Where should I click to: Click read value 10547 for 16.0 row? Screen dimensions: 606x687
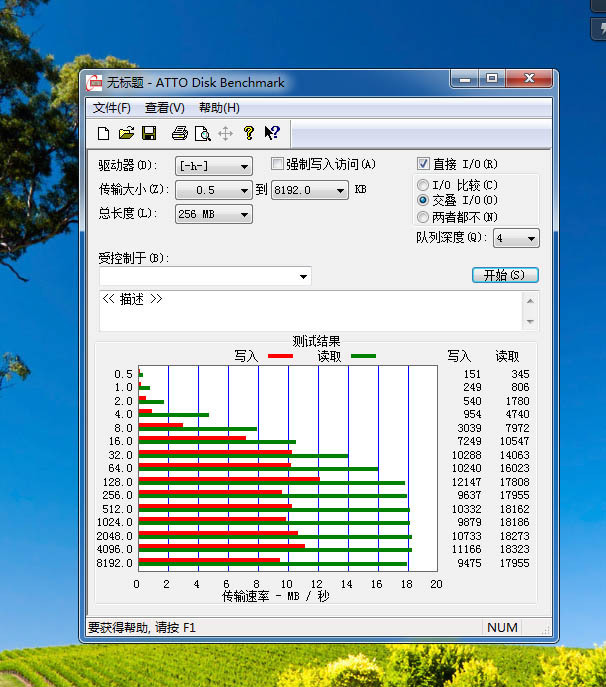point(515,441)
